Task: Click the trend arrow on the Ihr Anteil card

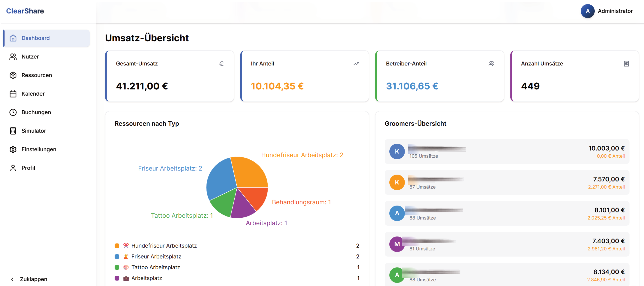Action: coord(356,64)
